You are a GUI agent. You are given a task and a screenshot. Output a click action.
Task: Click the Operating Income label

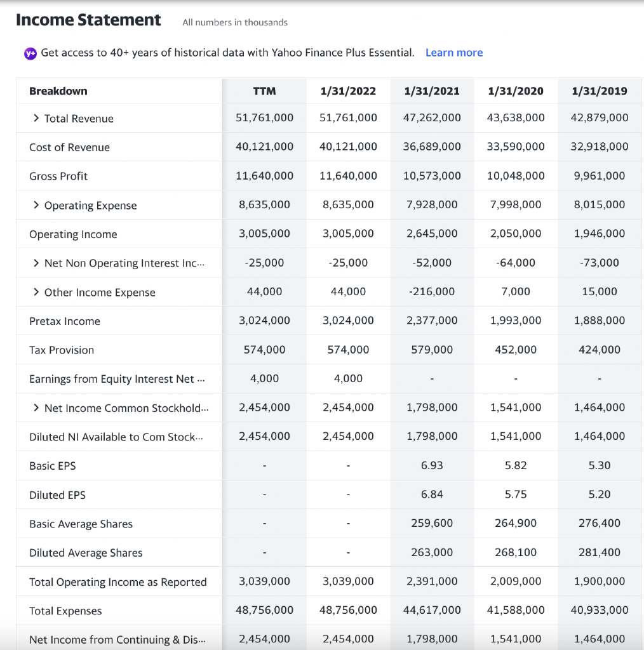click(73, 234)
